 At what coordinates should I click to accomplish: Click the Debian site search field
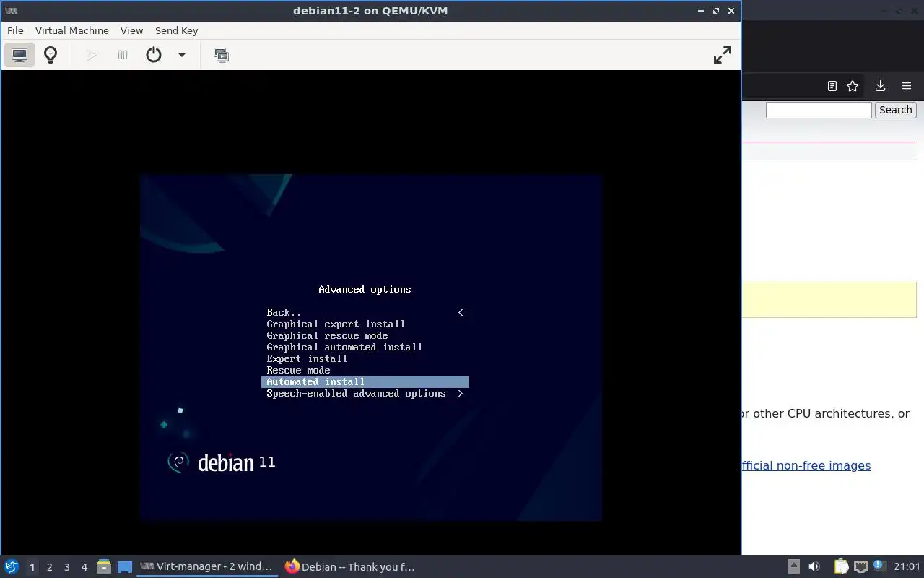819,110
